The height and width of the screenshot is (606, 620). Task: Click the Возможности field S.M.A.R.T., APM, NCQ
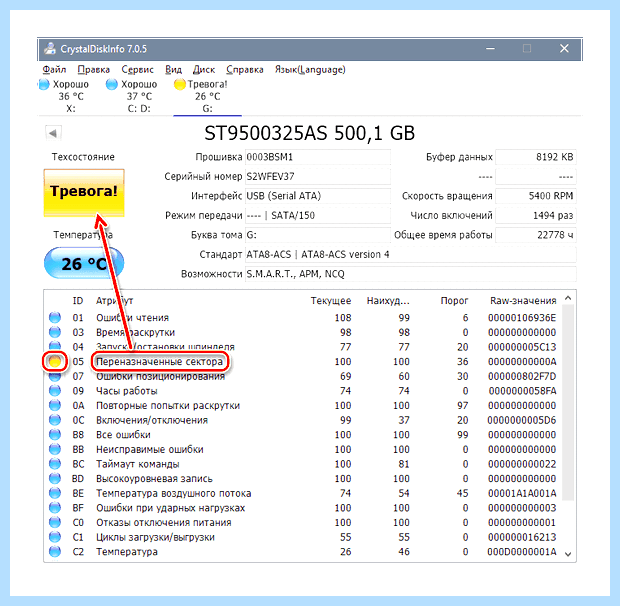410,274
